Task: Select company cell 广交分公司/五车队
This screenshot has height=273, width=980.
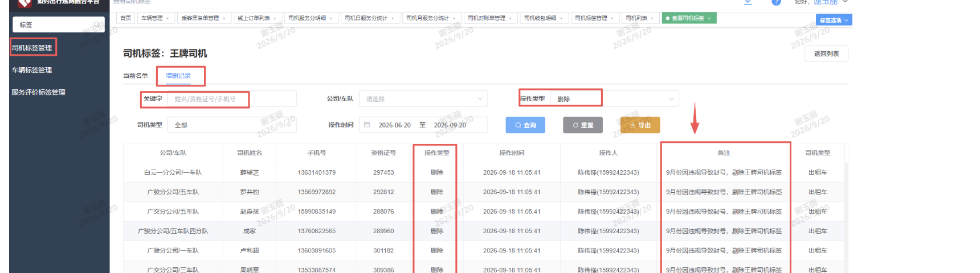Action: tap(173, 212)
